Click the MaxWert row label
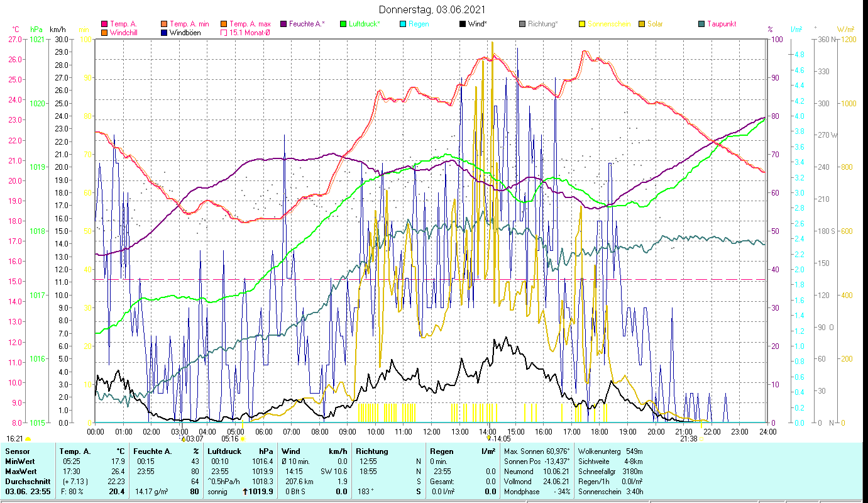Image resolution: width=868 pixels, height=503 pixels. pos(21,471)
